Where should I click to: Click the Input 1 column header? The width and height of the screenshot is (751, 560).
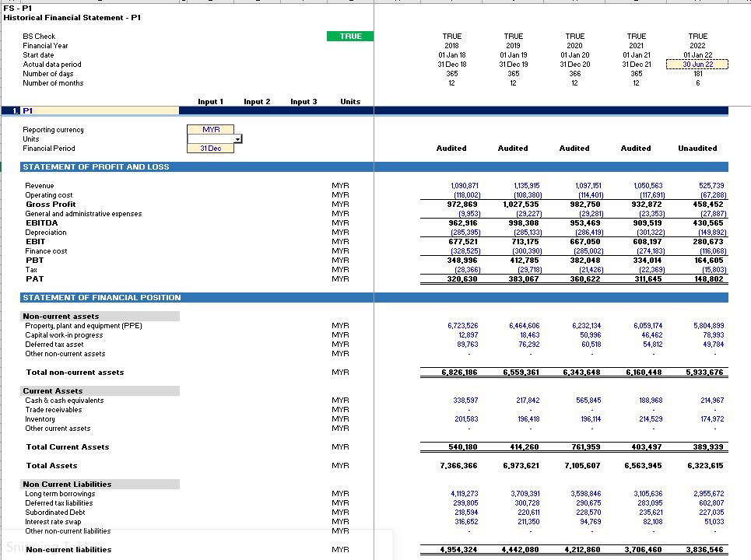point(210,101)
